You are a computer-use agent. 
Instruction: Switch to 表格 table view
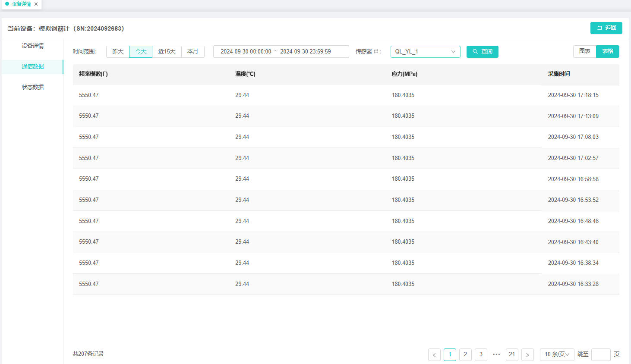tap(607, 51)
